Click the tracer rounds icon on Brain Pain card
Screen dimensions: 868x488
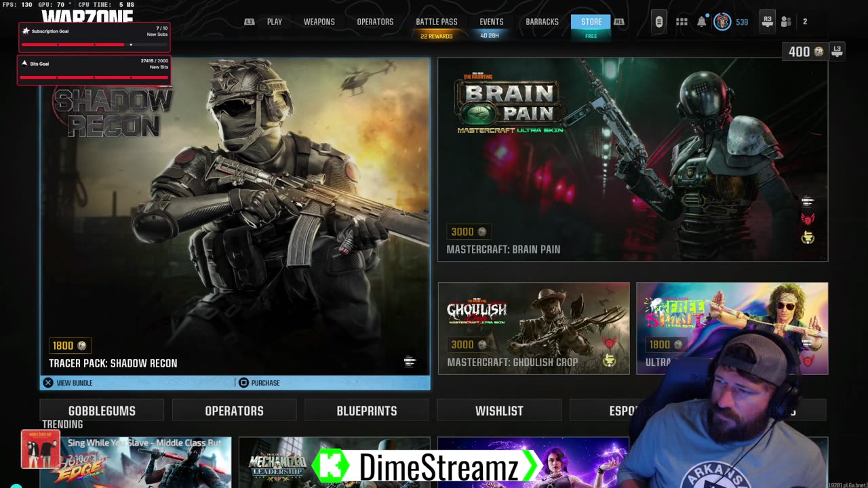click(808, 201)
